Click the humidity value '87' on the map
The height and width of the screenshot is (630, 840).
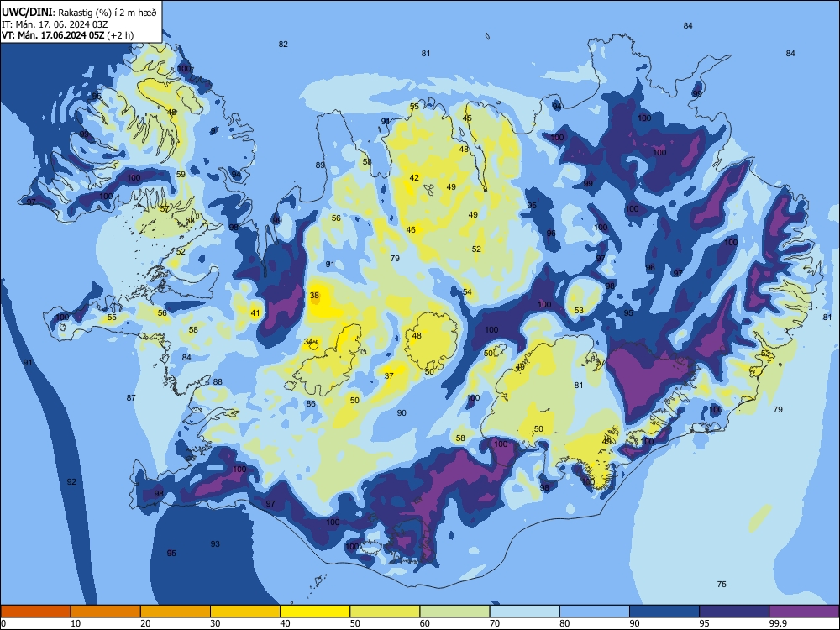point(131,398)
